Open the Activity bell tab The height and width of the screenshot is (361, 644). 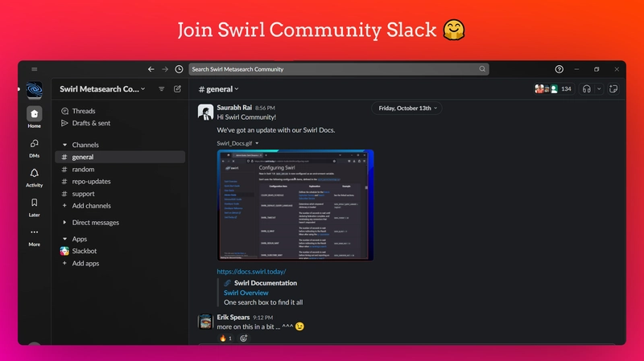point(35,178)
